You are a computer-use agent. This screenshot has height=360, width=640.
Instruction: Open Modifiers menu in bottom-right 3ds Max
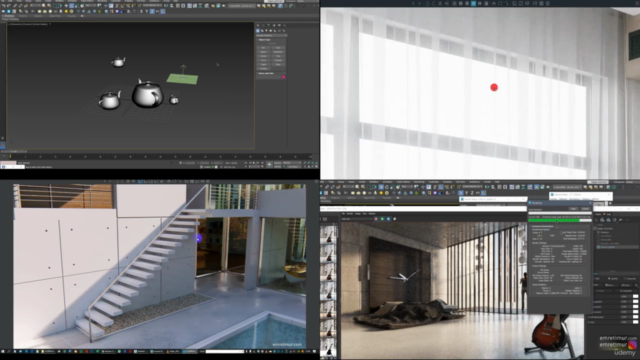(x=374, y=182)
